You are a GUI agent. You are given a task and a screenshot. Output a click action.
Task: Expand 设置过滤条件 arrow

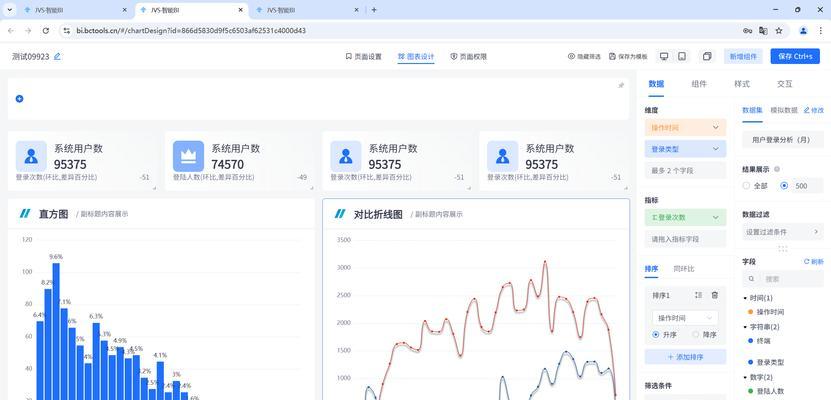(816, 232)
